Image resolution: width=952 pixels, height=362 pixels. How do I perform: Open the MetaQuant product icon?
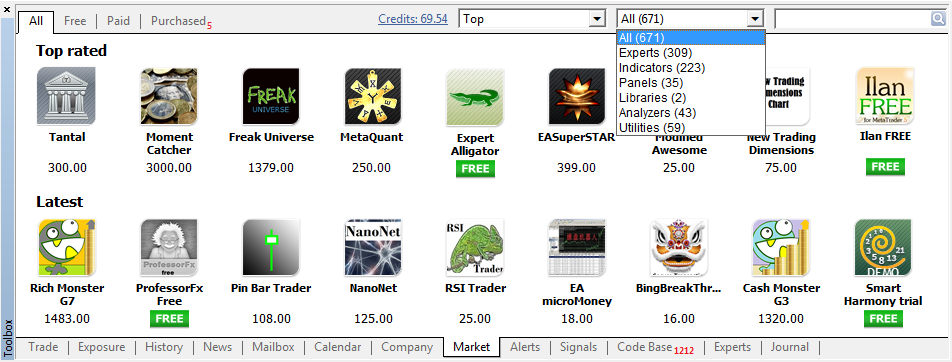point(373,96)
